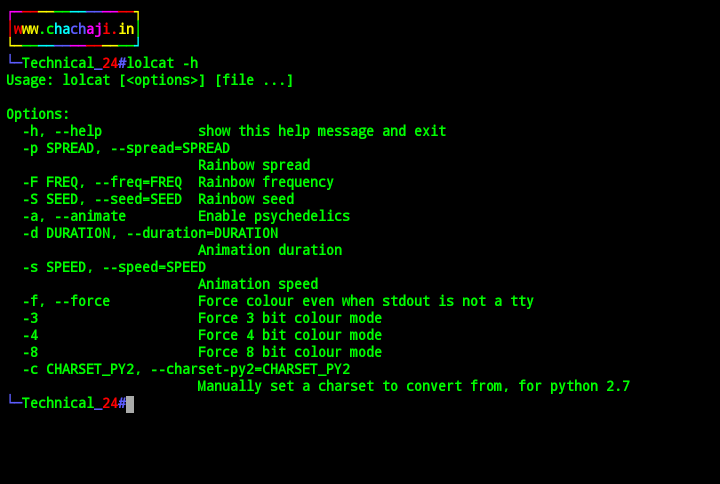Click the '-c CHARSET_PY2' option line
720x484 pixels.
click(x=186, y=369)
